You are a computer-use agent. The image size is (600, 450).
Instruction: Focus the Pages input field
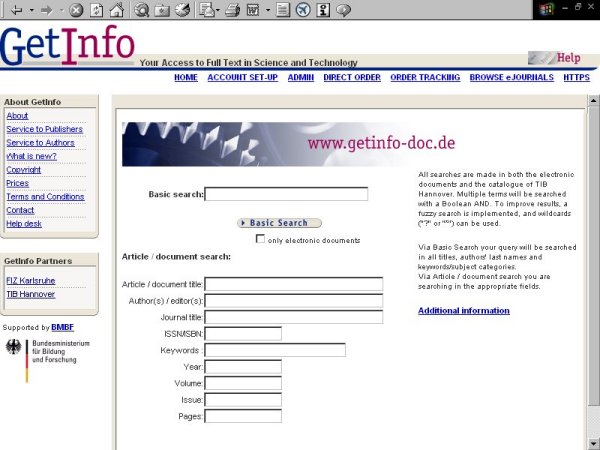pos(243,416)
